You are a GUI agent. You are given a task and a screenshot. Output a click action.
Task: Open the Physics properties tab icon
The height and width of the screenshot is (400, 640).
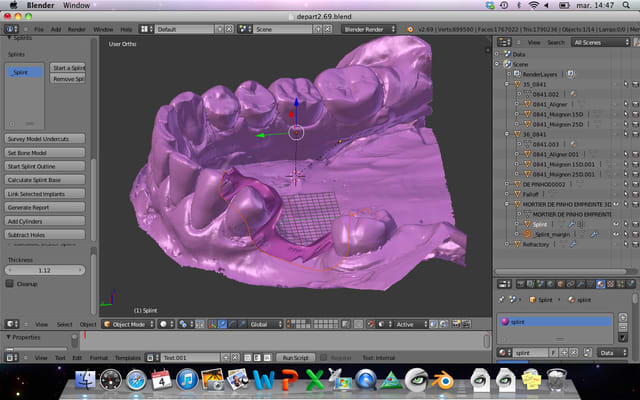630,284
